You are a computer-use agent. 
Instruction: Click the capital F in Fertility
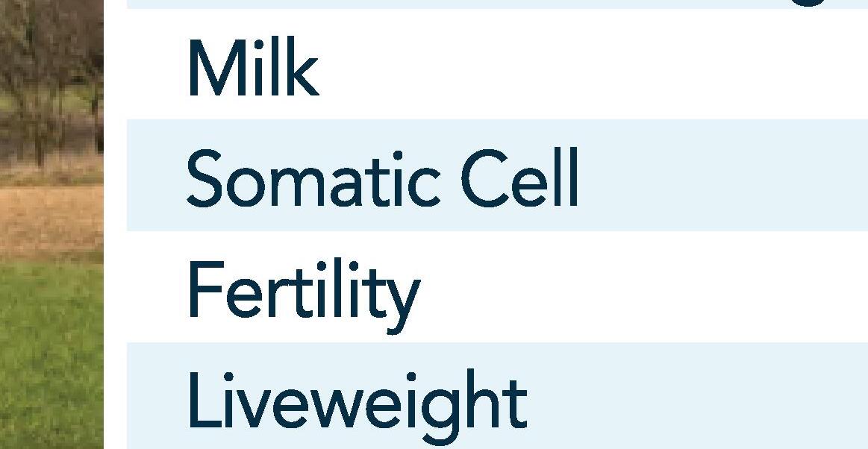[205, 289]
